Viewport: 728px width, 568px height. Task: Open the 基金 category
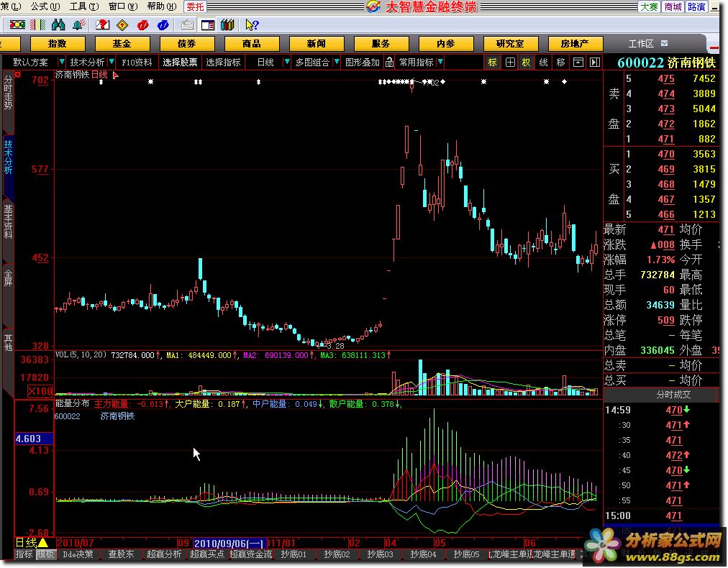pos(122,44)
